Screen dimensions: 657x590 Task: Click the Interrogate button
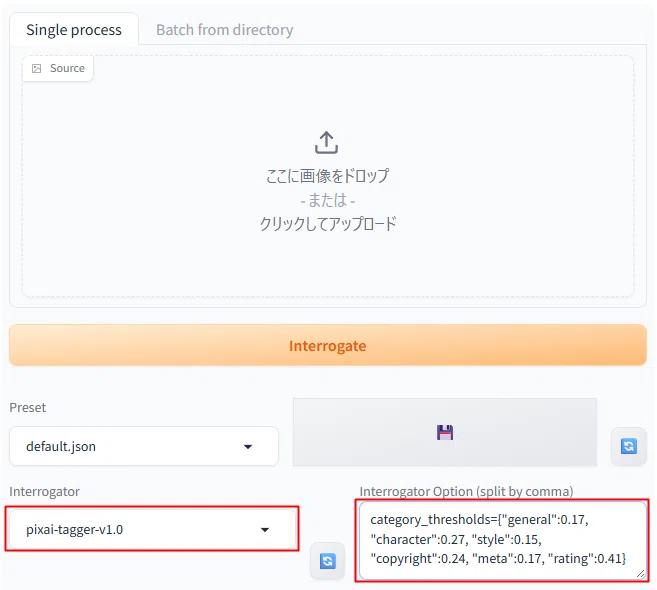pos(328,345)
